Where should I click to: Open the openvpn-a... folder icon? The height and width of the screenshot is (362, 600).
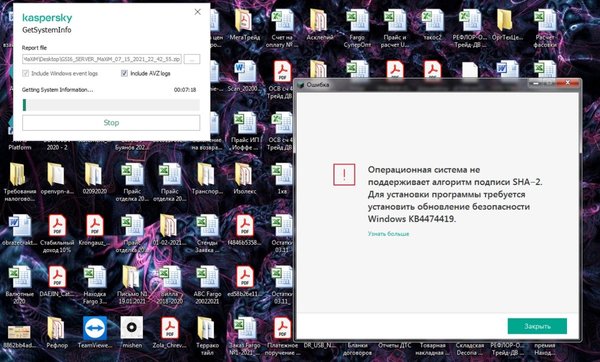[x=56, y=174]
